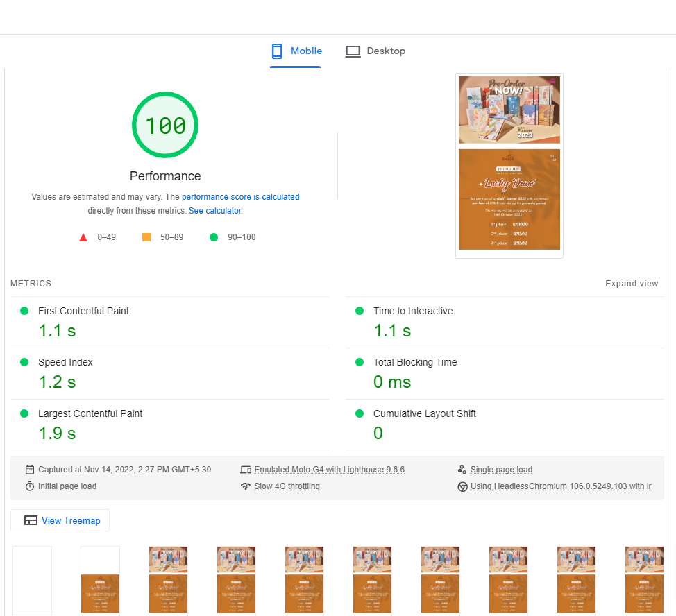The image size is (676, 616).
Task: Open the See calculator link
Action: [214, 211]
